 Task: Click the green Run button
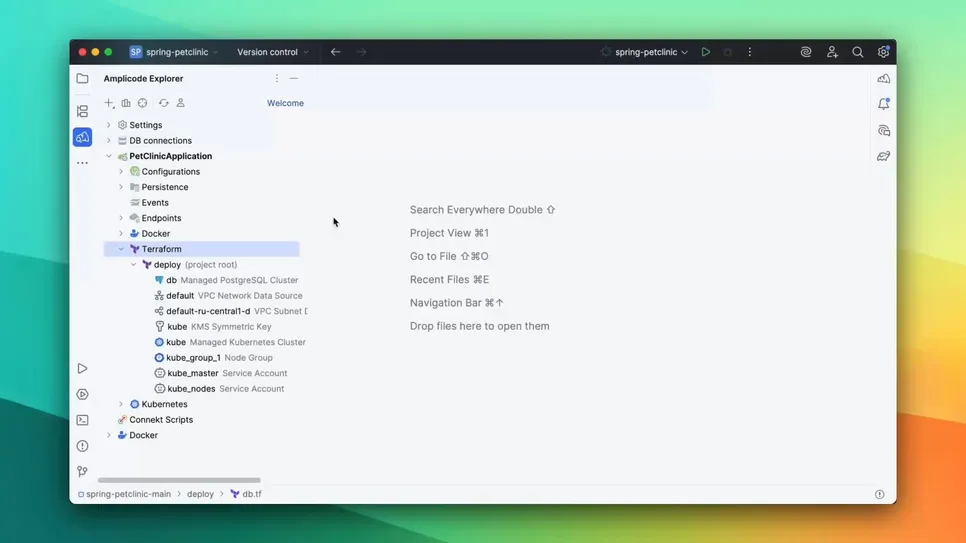[705, 52]
